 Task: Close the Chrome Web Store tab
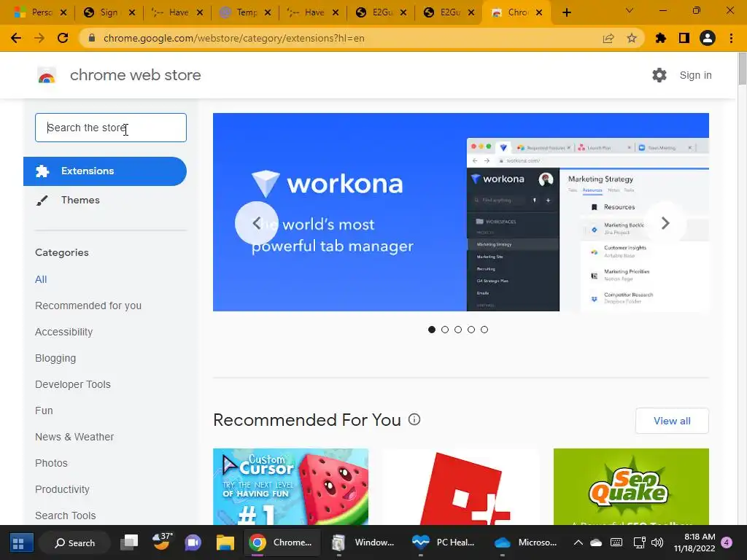(539, 12)
